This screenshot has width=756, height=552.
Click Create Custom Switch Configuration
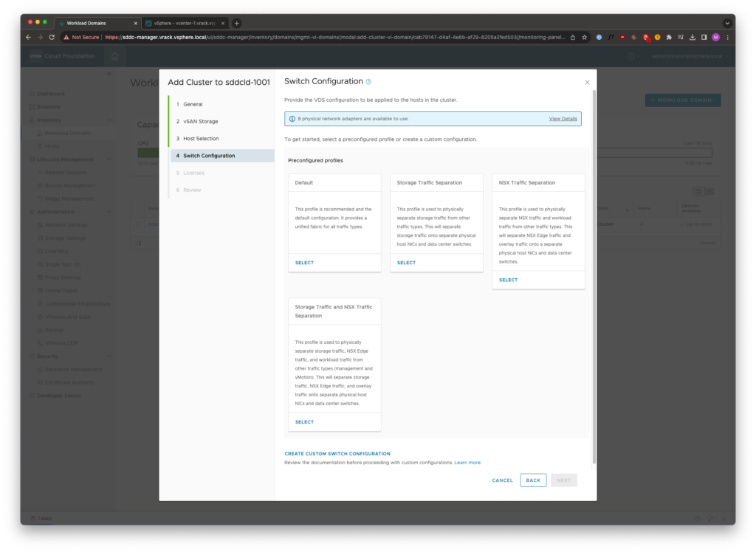(337, 454)
